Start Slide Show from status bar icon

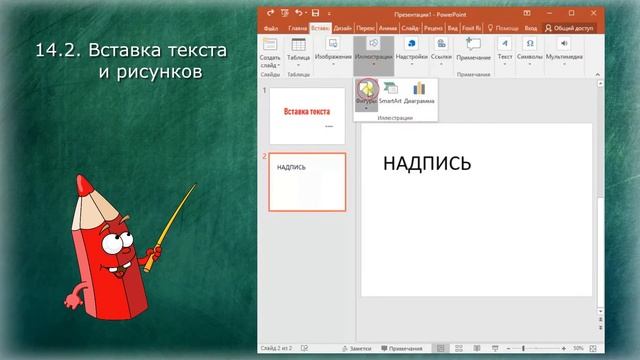(495, 349)
